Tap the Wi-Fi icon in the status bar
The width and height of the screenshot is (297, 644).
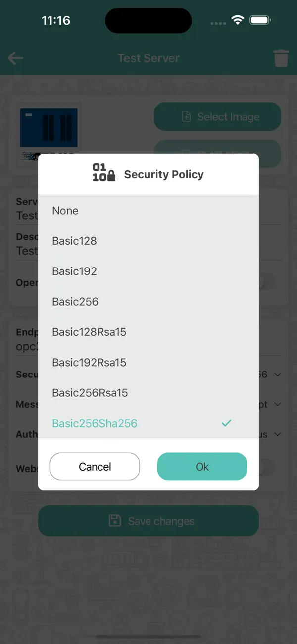click(237, 20)
